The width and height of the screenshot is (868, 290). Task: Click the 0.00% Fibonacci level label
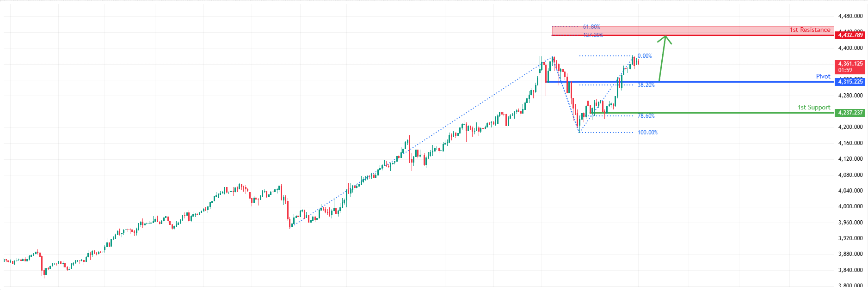pos(645,56)
